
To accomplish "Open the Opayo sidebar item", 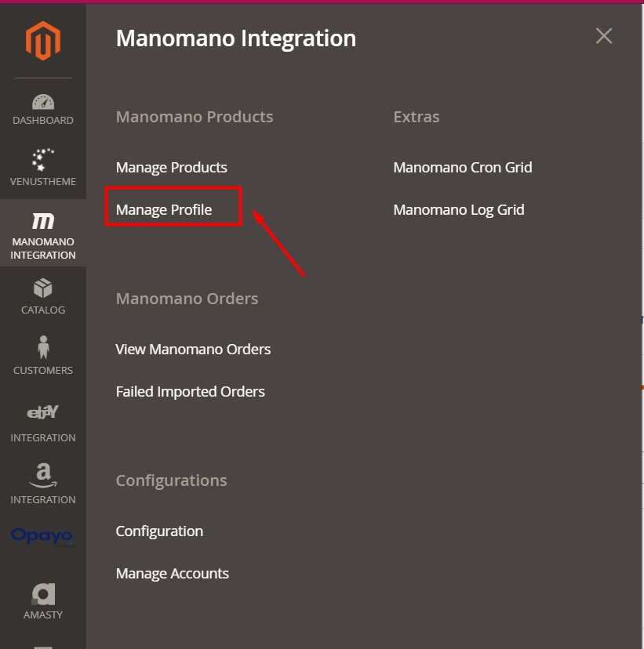I will coord(42,536).
